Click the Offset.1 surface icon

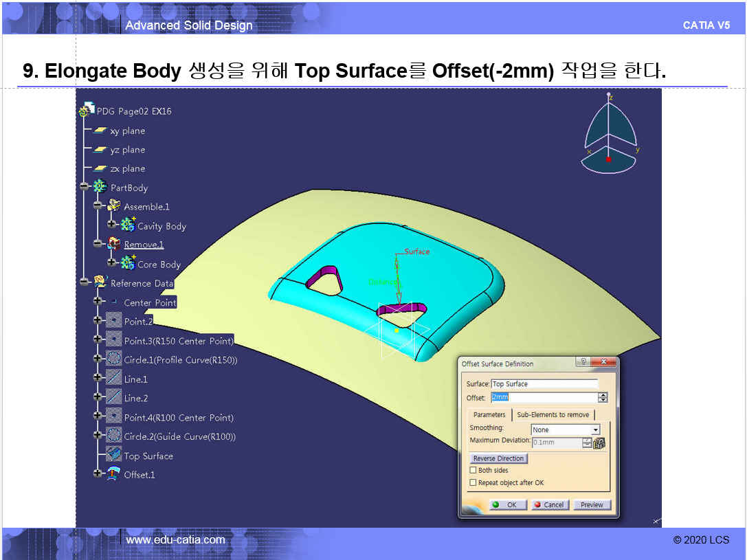point(113,474)
